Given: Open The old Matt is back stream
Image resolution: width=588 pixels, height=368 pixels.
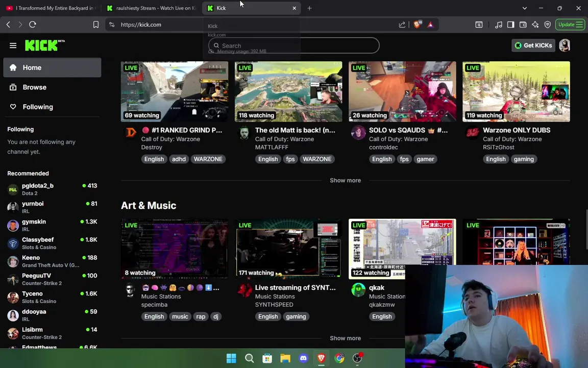Looking at the screenshot, I should (x=295, y=130).
